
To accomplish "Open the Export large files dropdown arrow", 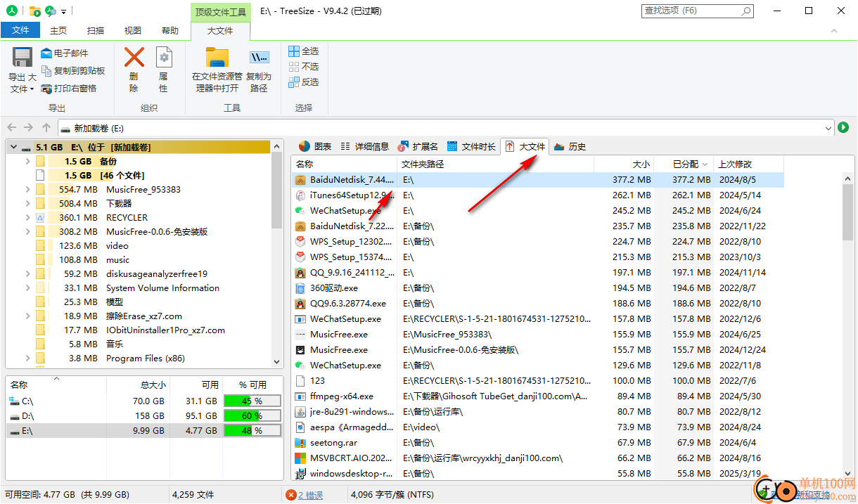I will tap(32, 89).
